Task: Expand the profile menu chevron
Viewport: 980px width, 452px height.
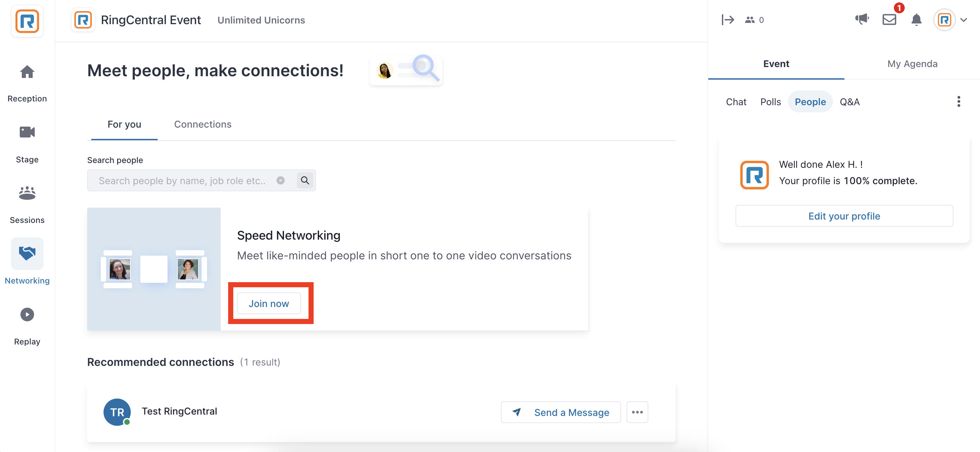Action: point(964,20)
